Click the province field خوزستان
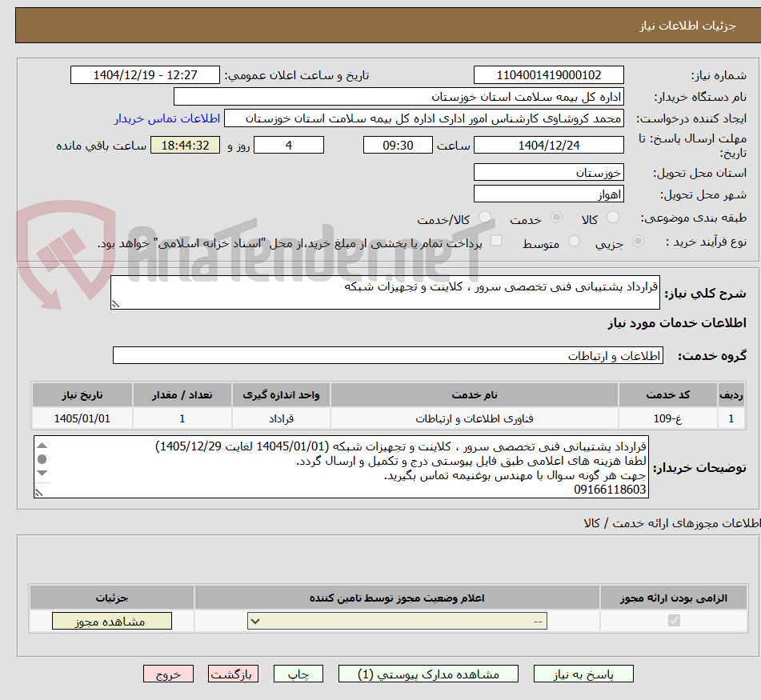This screenshot has height=700, width=761. coord(548,173)
